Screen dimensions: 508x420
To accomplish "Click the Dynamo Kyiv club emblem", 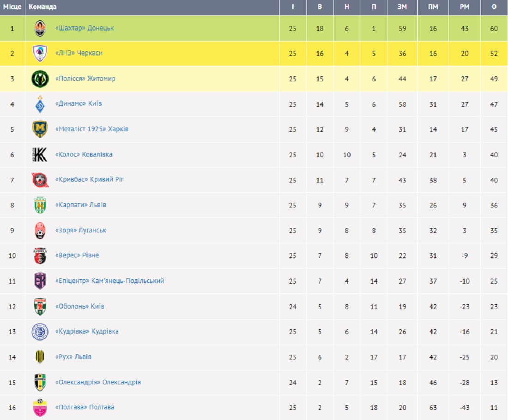I will point(40,104).
